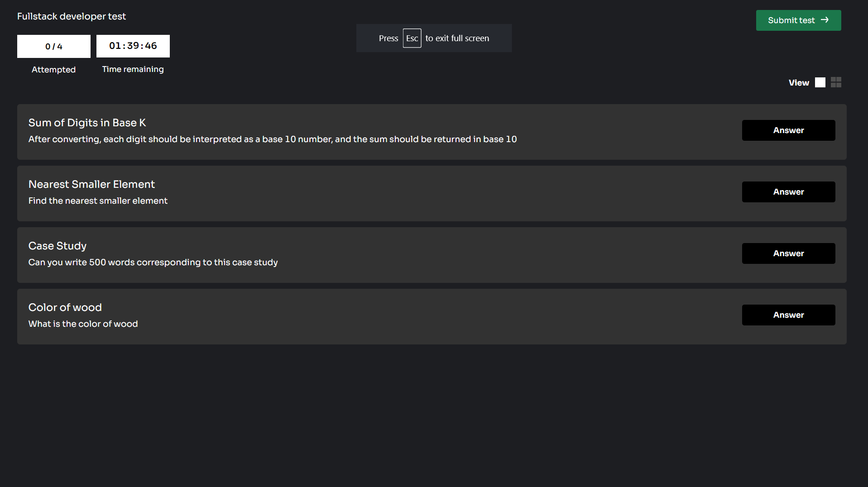Click the exit full screen notification

pyautogui.click(x=434, y=38)
